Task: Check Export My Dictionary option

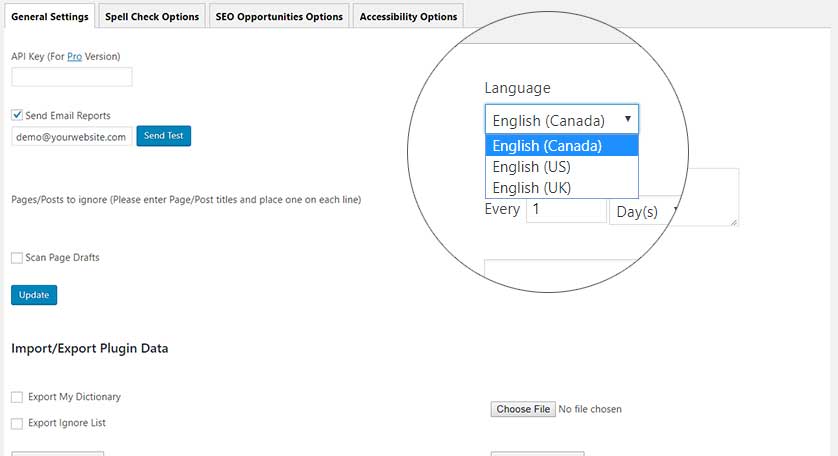Action: tap(17, 397)
